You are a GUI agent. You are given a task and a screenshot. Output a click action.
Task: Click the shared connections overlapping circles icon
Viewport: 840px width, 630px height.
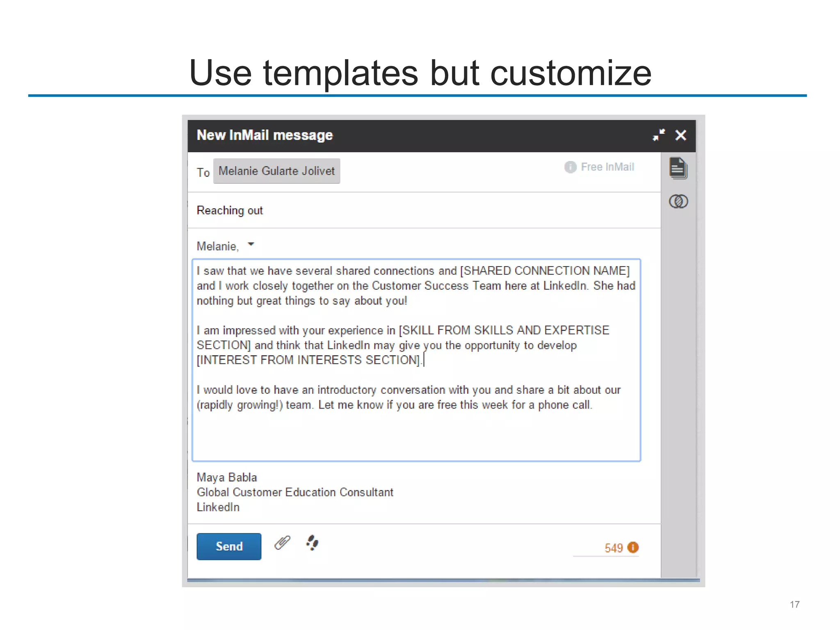[x=678, y=201]
